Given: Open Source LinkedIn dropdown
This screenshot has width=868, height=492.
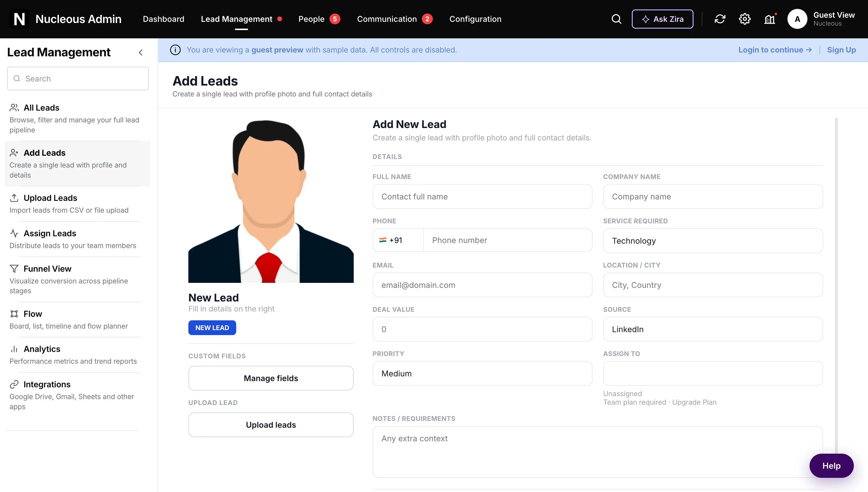Looking at the screenshot, I should tap(713, 329).
